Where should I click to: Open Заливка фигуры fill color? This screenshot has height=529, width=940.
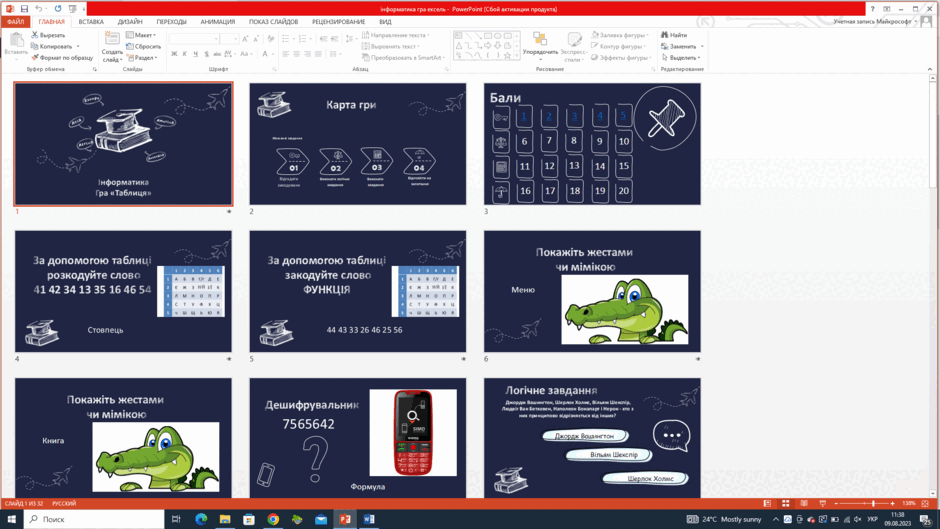pos(620,35)
